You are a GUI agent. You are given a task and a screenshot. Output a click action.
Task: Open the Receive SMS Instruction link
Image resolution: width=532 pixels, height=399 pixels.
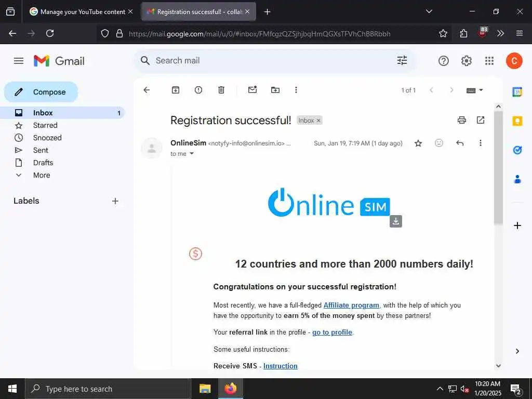coord(280,366)
